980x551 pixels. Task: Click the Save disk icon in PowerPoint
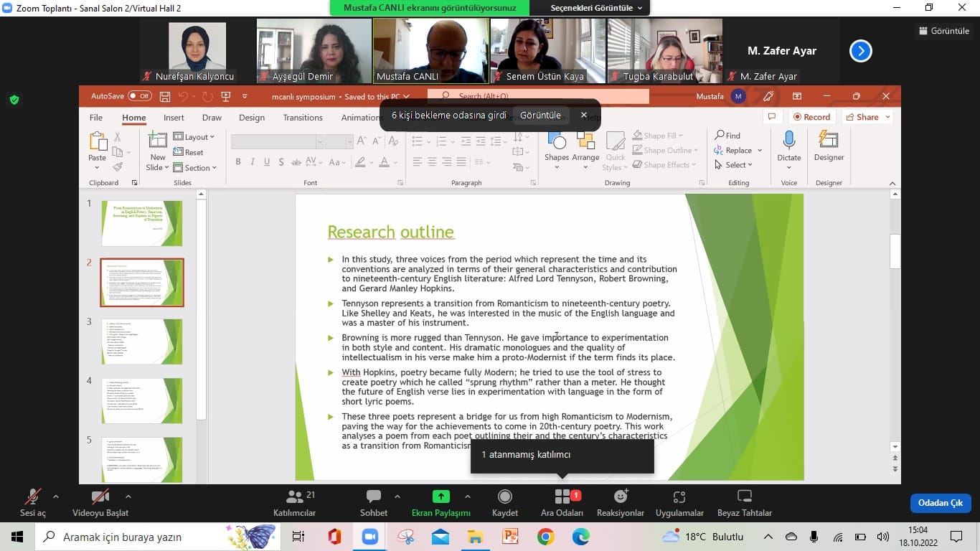pos(165,96)
